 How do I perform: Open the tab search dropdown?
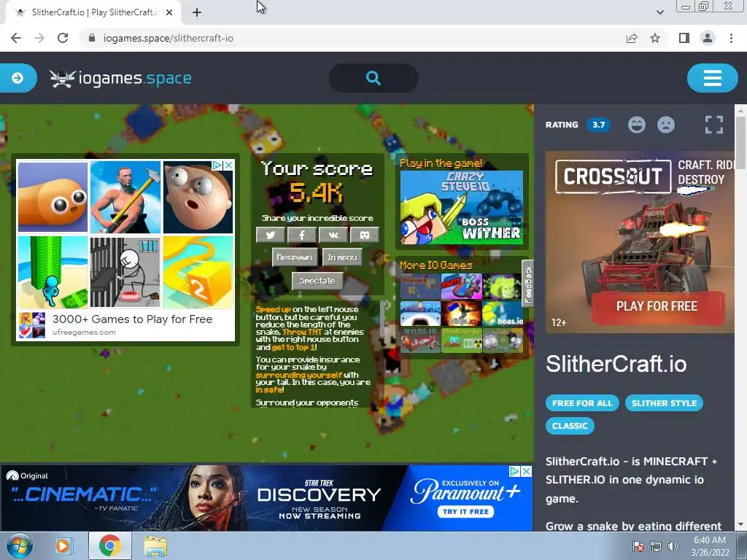659,12
